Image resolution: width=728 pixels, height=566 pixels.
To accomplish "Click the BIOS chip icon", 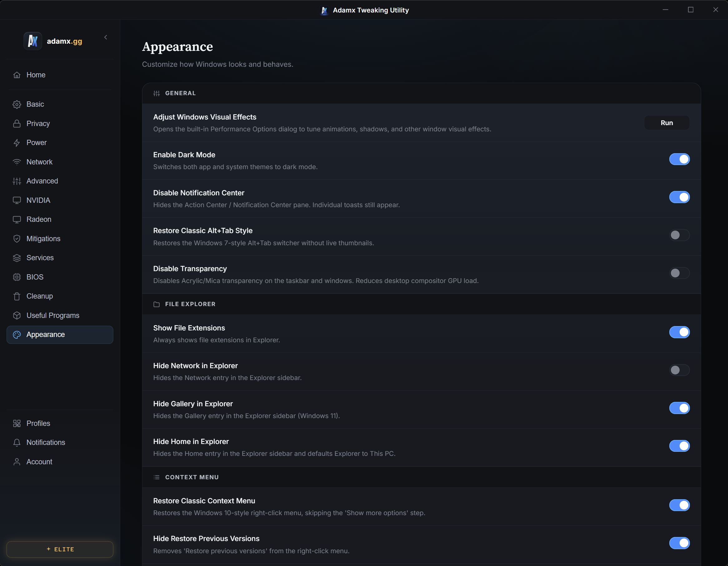I will [x=17, y=277].
